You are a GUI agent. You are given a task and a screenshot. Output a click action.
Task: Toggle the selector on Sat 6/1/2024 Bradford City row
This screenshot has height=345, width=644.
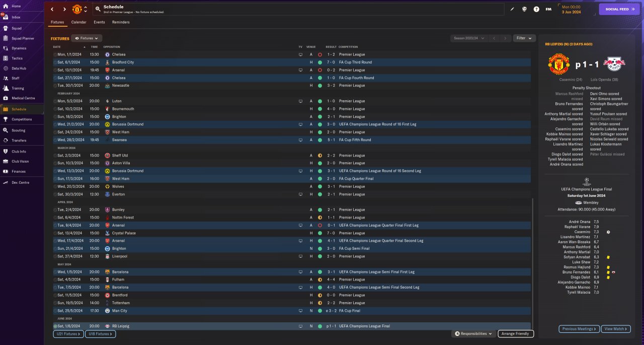coord(55,62)
